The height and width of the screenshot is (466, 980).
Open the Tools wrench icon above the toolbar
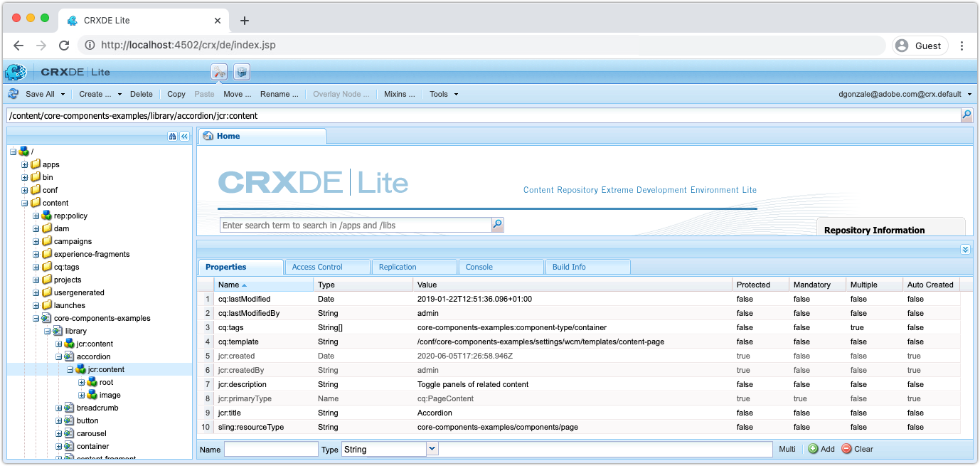(x=219, y=72)
